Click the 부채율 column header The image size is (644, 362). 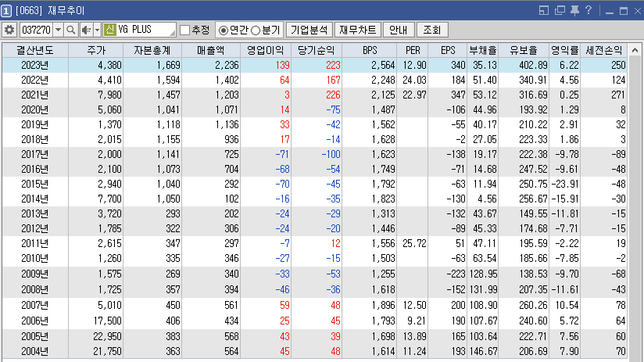(x=482, y=50)
